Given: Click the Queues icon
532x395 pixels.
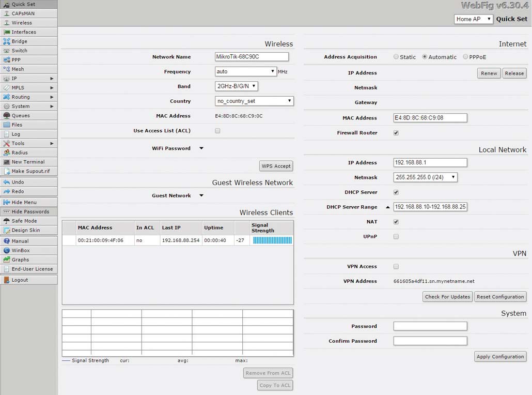Looking at the screenshot, I should tap(6, 115).
